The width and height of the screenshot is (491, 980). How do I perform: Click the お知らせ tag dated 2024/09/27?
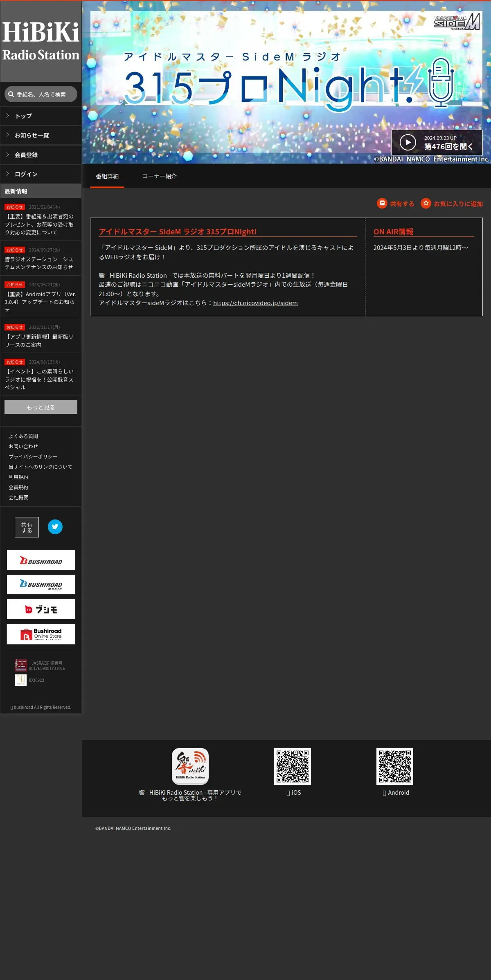coord(15,250)
